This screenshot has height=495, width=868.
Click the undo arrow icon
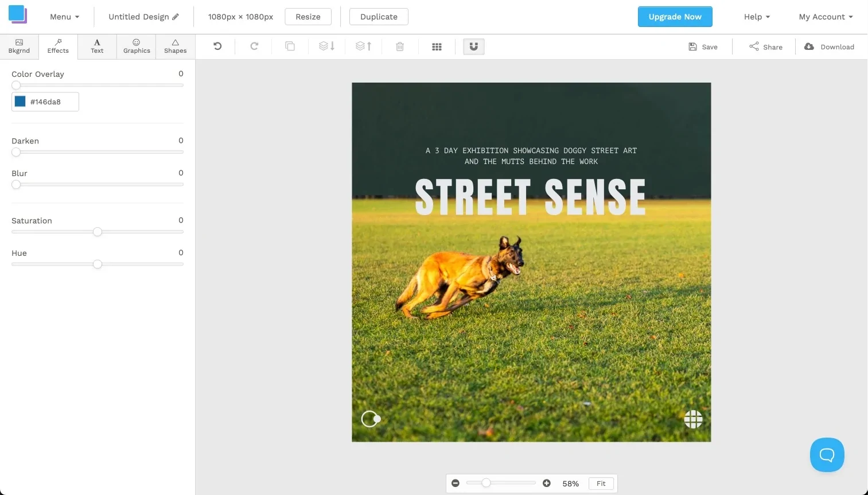(217, 46)
